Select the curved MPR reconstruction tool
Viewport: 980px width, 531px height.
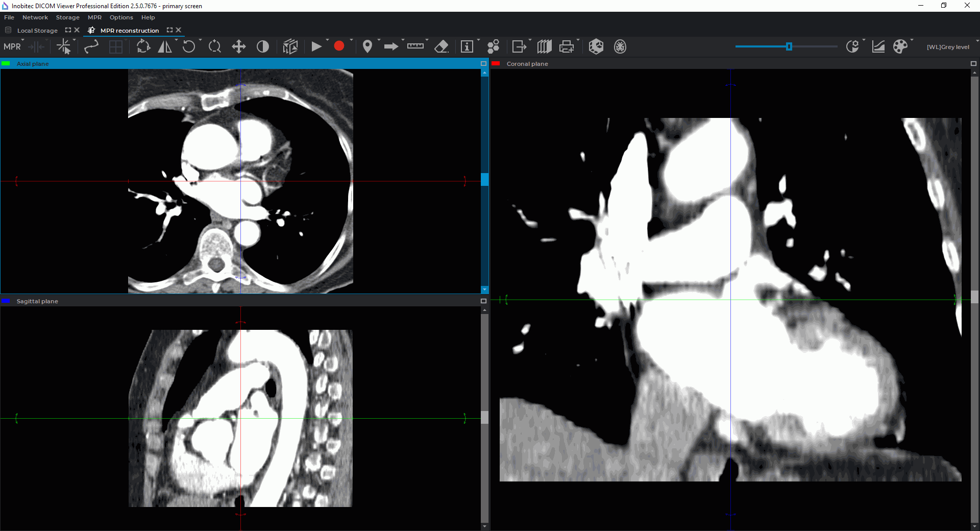pyautogui.click(x=91, y=47)
